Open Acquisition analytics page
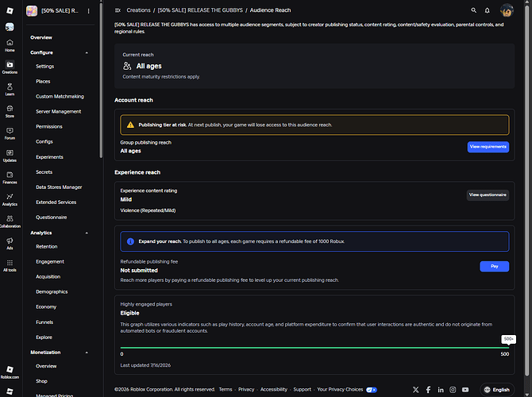Viewport: 532px width, 397px height. pyautogui.click(x=48, y=276)
